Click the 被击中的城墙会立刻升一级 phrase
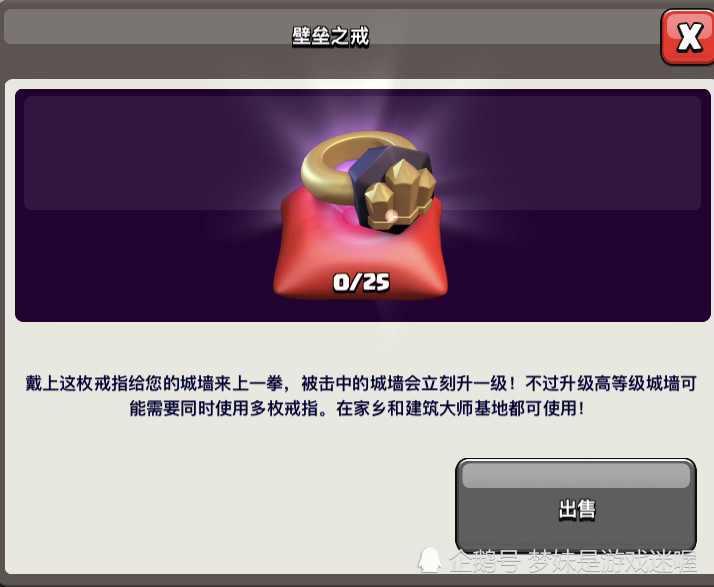This screenshot has width=714, height=587. click(403, 383)
